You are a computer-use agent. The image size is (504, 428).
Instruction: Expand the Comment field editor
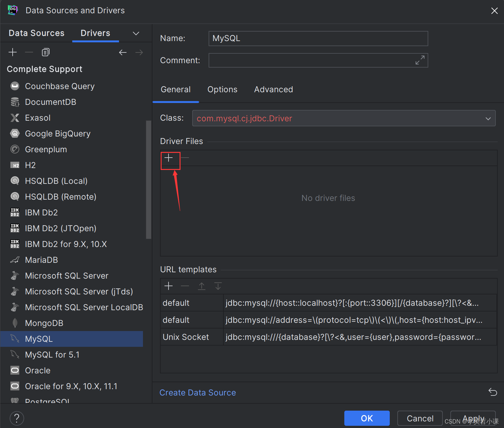pos(420,60)
